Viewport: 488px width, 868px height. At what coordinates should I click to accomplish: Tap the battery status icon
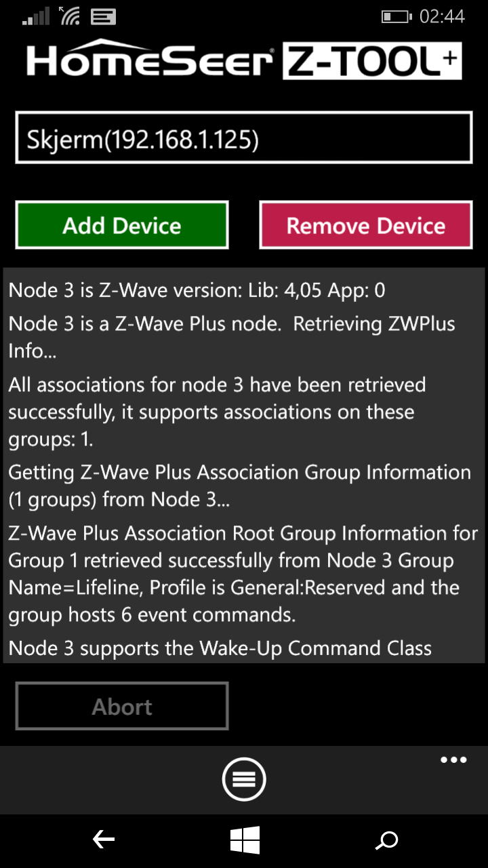396,16
